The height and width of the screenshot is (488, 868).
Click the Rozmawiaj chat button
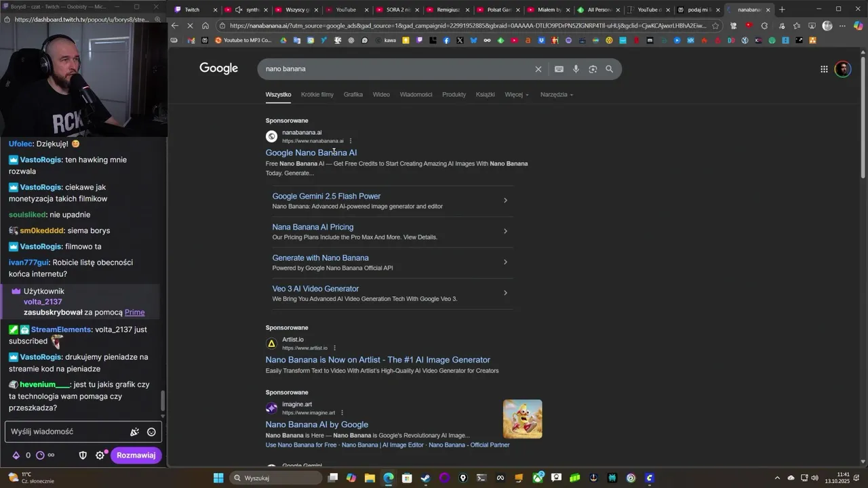coord(136,455)
